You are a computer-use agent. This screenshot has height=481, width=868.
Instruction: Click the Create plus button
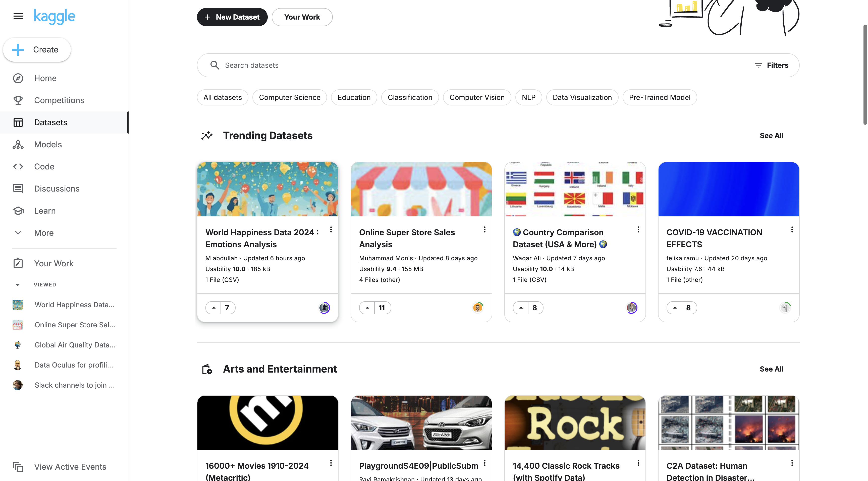click(x=37, y=49)
